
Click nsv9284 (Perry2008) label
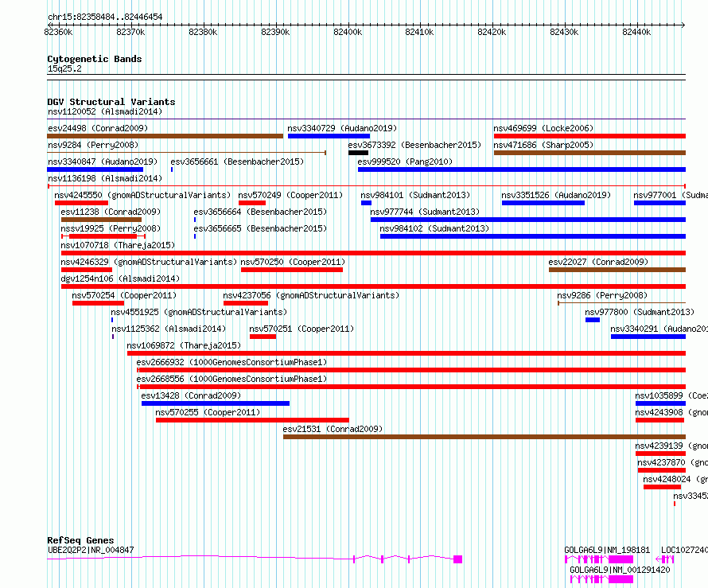93,145
